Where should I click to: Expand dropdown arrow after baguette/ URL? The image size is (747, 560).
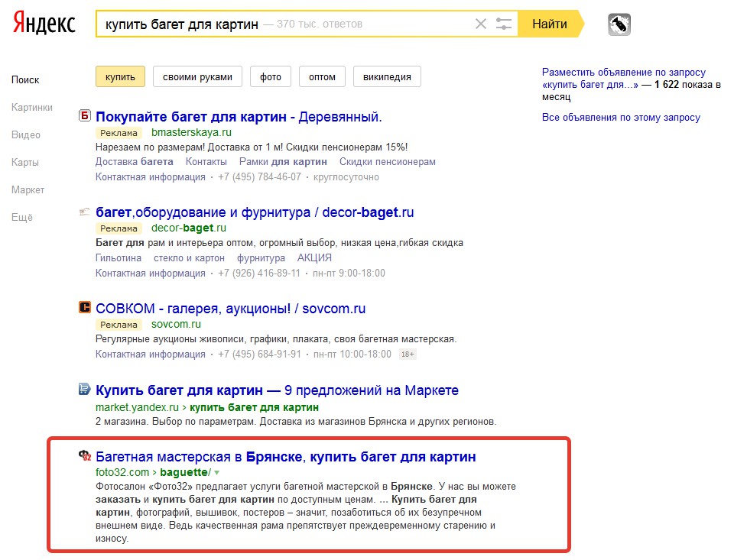[217, 473]
